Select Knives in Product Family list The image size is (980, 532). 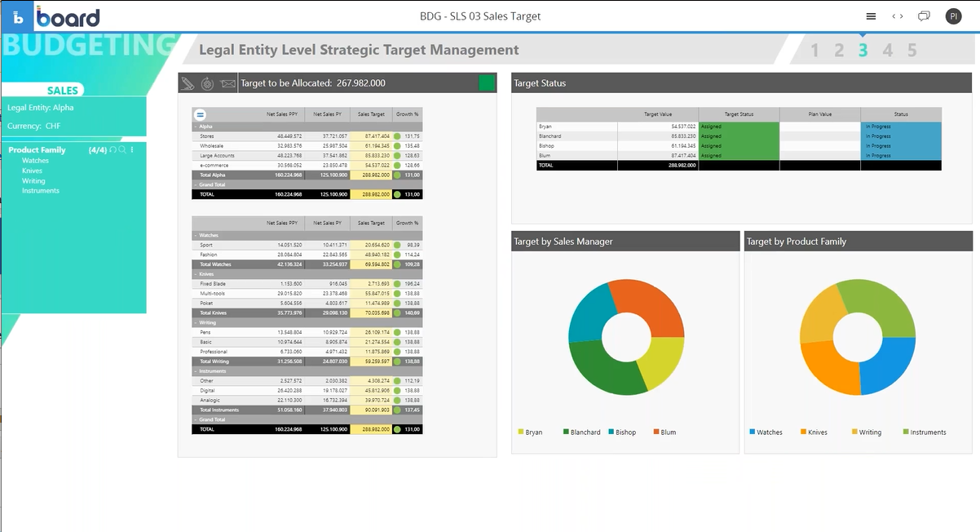pyautogui.click(x=33, y=171)
